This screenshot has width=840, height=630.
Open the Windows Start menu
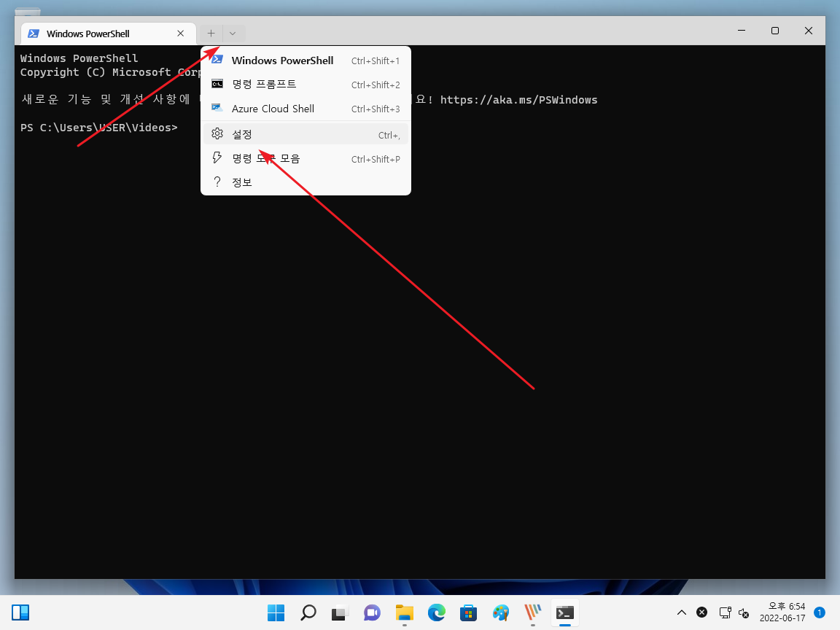tap(276, 612)
